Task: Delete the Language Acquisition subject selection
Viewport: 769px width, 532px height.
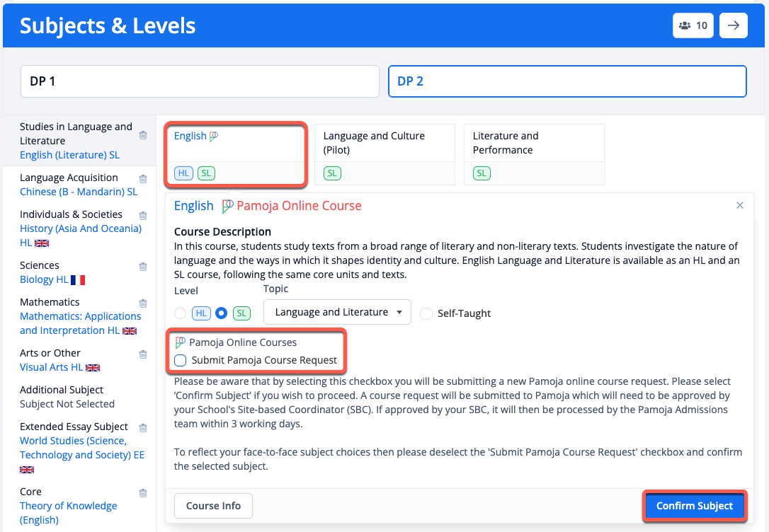Action: [x=143, y=179]
